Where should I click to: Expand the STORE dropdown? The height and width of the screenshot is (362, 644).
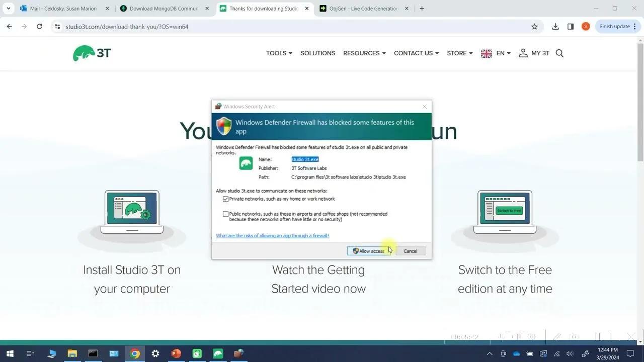pyautogui.click(x=460, y=53)
